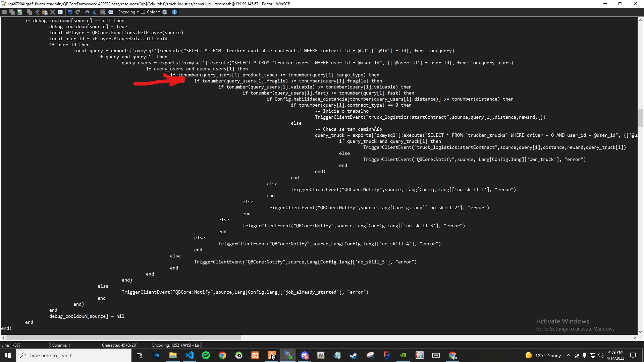Click the Copy toolbar icon
The width and height of the screenshot is (644, 362).
(30, 12)
